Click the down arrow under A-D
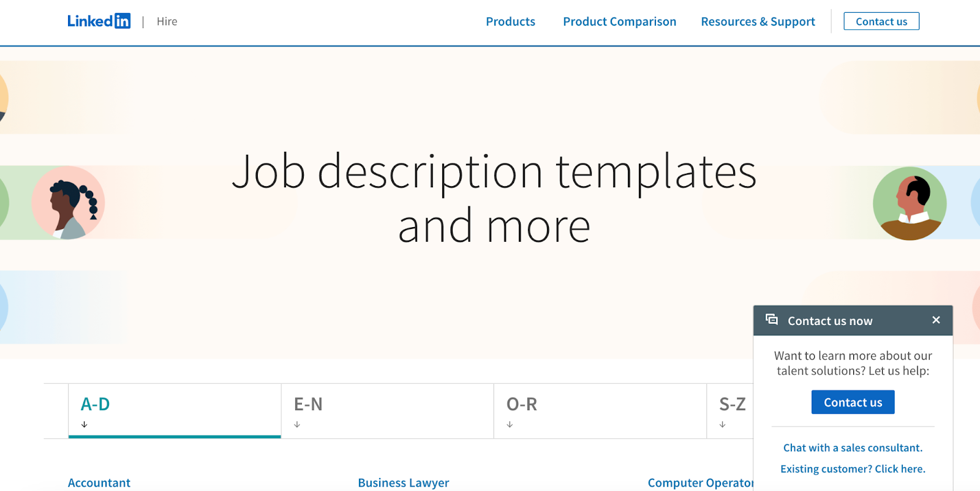 tap(85, 422)
